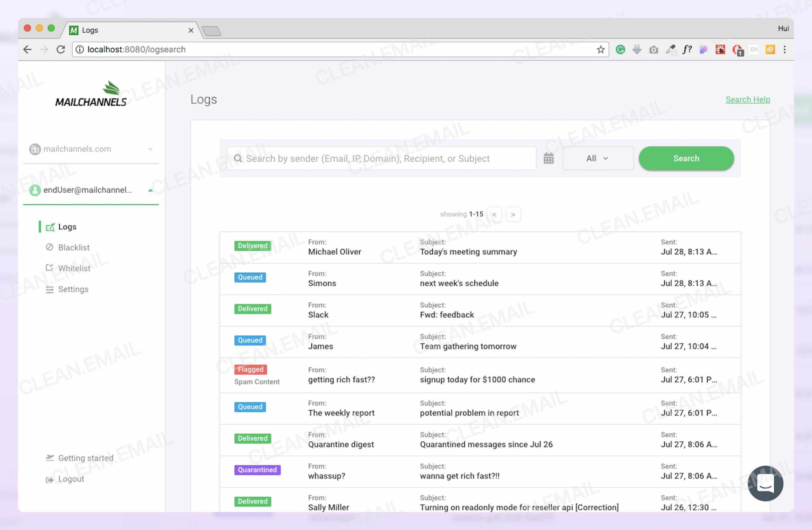Switch to the Logs browser tab
The width and height of the screenshot is (812, 530).
(90, 30)
